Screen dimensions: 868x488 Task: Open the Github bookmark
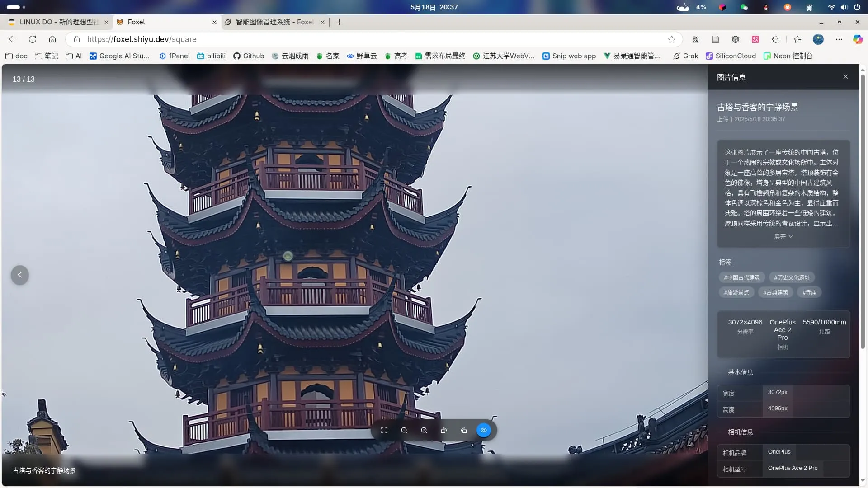pos(249,56)
